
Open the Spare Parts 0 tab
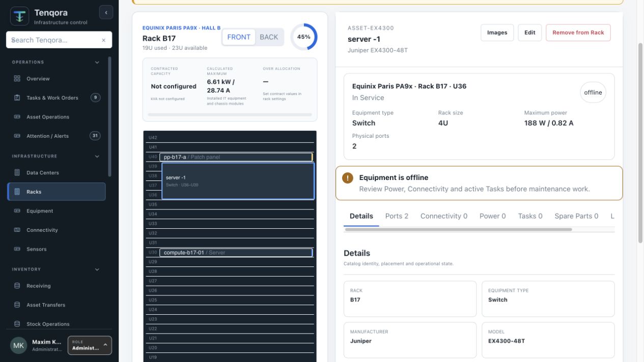click(x=576, y=216)
